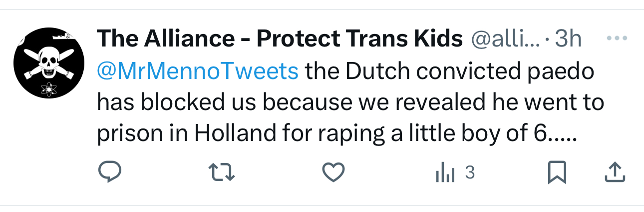
Task: Click "Protect Trans Kids" in the display name
Action: 359,38
